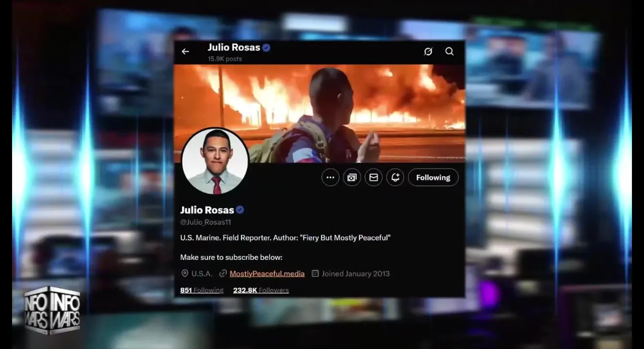Image resolution: width=644 pixels, height=349 pixels.
Task: Open the burning building banner image
Action: (320, 113)
